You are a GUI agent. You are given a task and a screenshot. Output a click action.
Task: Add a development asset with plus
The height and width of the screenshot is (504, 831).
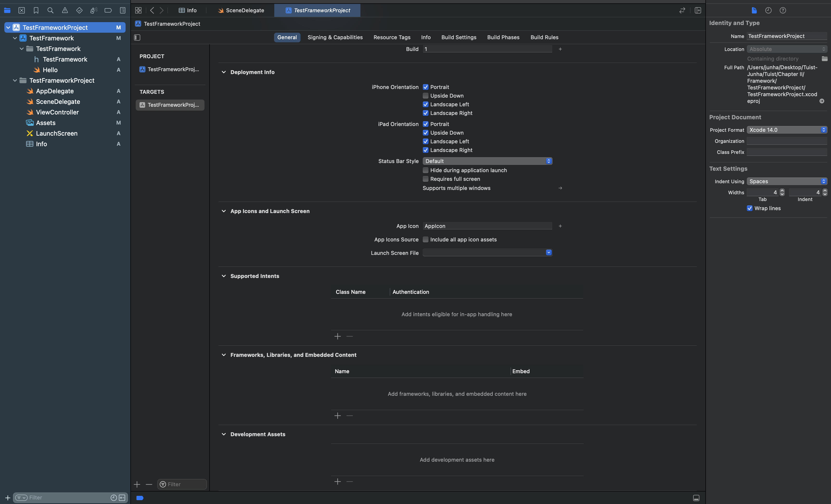(338, 482)
